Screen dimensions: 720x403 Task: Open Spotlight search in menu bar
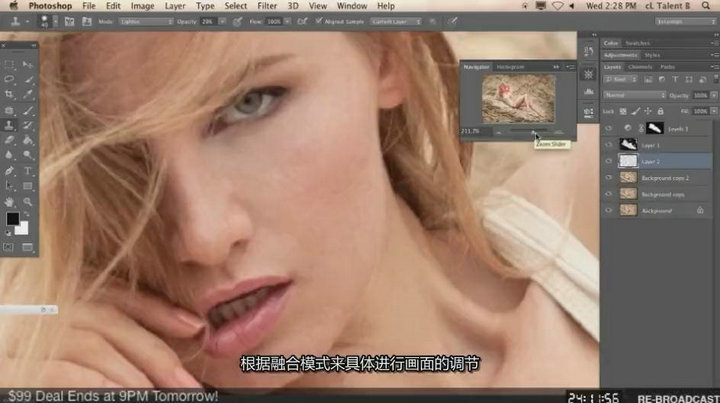click(706, 6)
